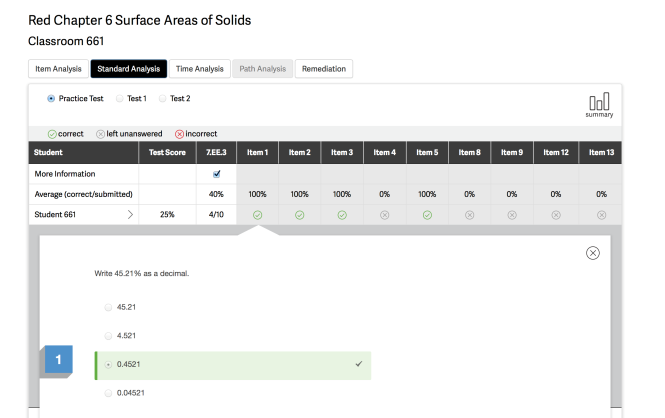Switch to the Item Analysis tab
Viewport: 665px width, 418px height.
pos(58,69)
